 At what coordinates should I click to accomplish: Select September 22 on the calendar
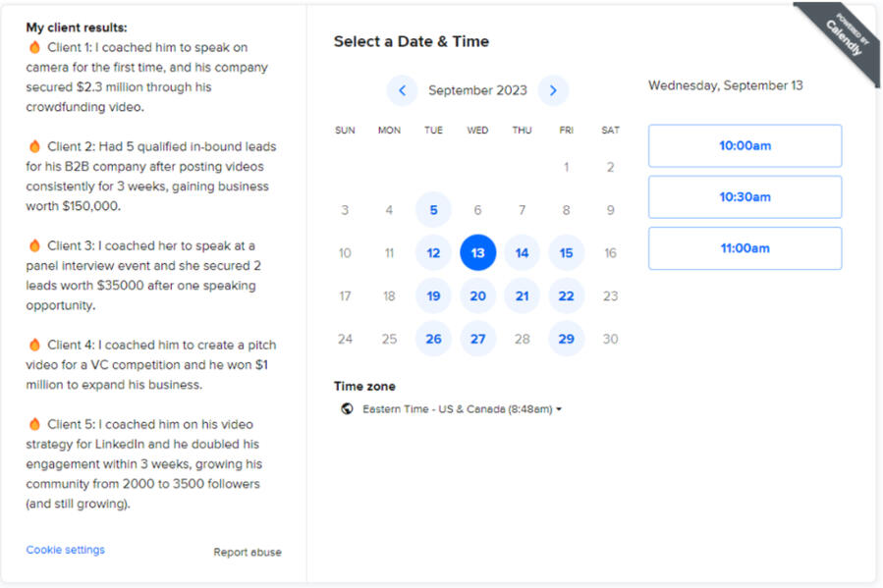pyautogui.click(x=566, y=295)
